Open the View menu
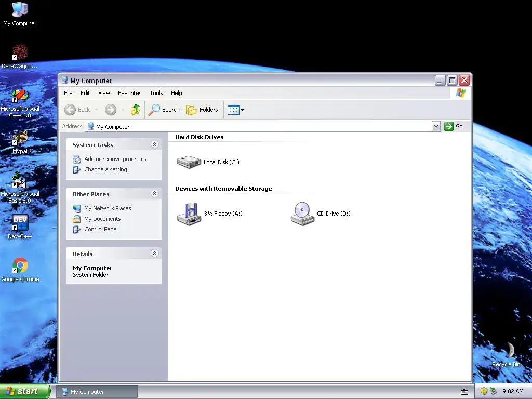This screenshot has width=532, height=399. pyautogui.click(x=104, y=93)
